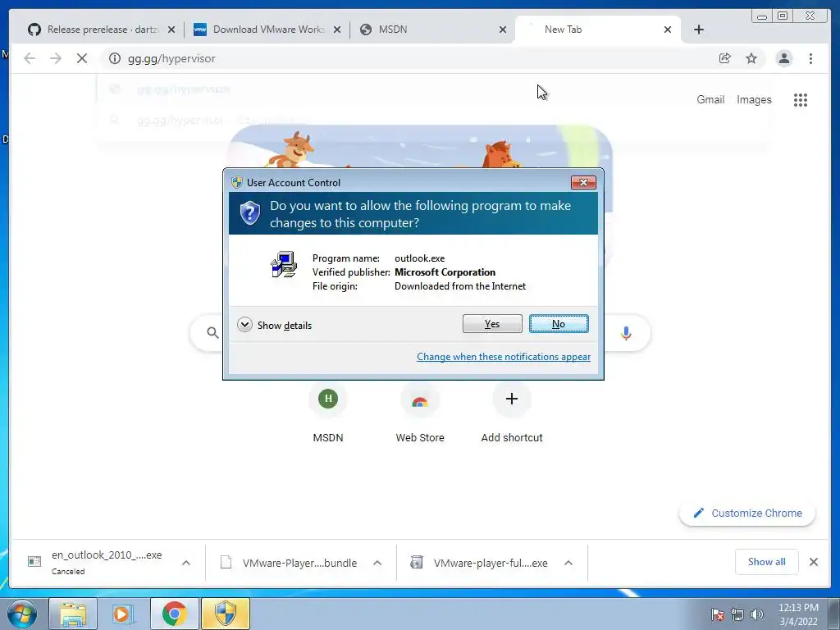The width and height of the screenshot is (840, 630).
Task: Open Windows Explorer from taskbar
Action: pyautogui.click(x=73, y=614)
